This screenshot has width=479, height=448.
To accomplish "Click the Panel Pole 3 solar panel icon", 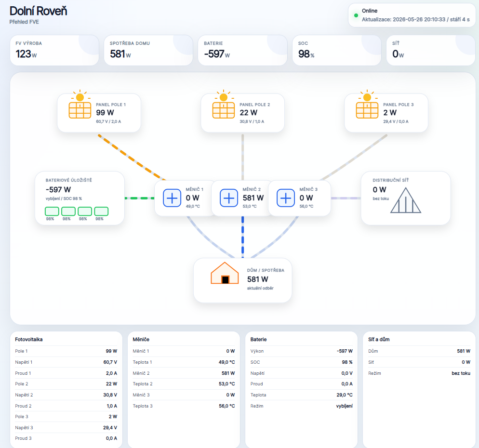I will 367,104.
